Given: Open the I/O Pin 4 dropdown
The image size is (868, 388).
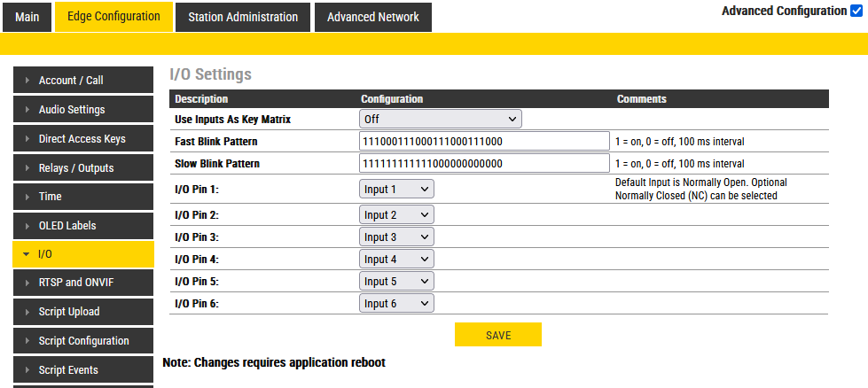Looking at the screenshot, I should click(396, 260).
